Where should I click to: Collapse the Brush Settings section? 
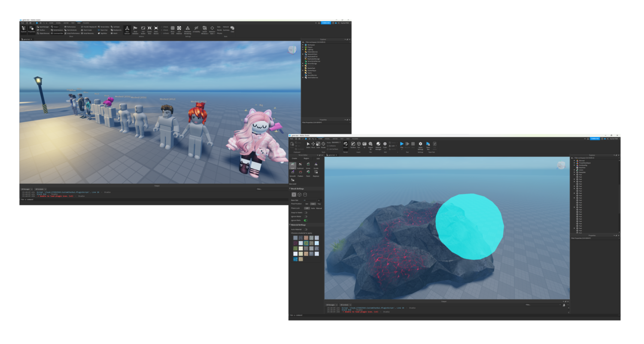290,188
